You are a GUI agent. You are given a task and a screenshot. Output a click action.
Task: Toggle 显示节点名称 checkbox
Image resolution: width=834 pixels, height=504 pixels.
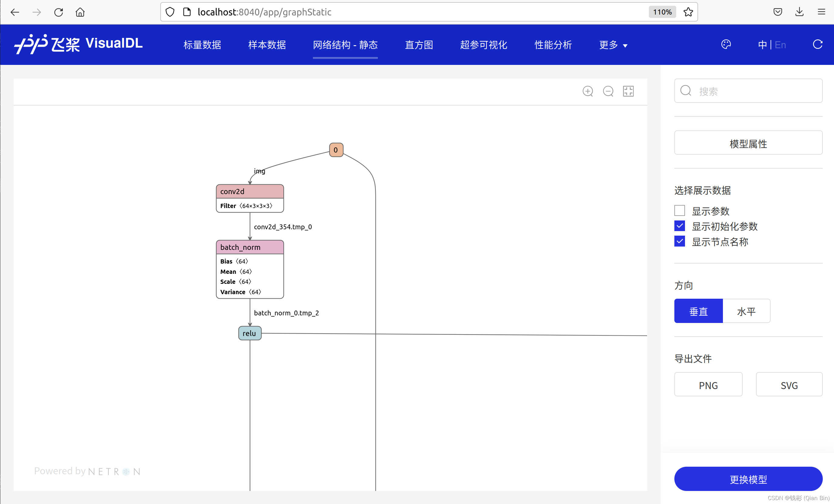tap(679, 241)
